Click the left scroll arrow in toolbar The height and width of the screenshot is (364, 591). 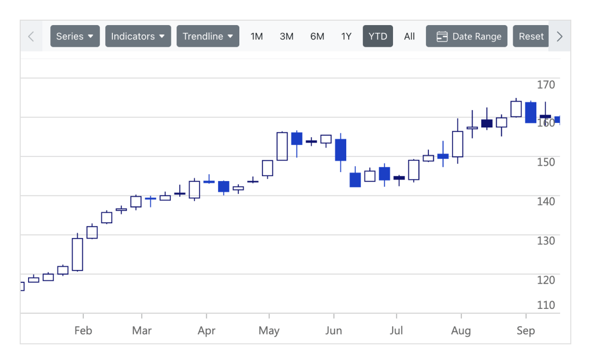(x=31, y=36)
